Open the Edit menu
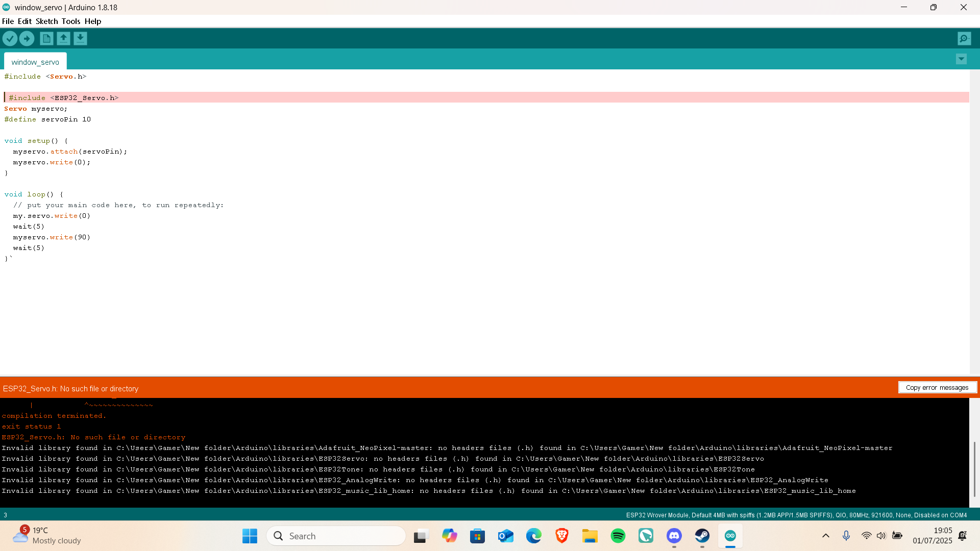 [24, 21]
